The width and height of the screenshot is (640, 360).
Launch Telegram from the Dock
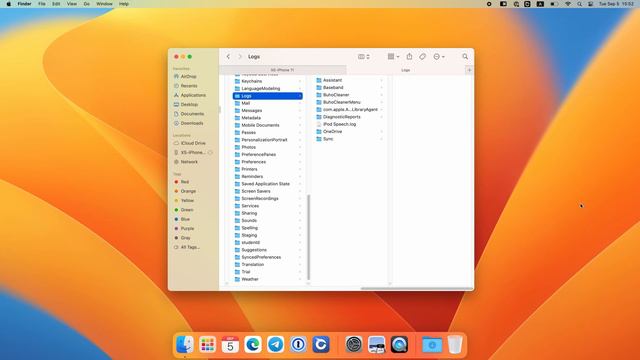point(276,344)
